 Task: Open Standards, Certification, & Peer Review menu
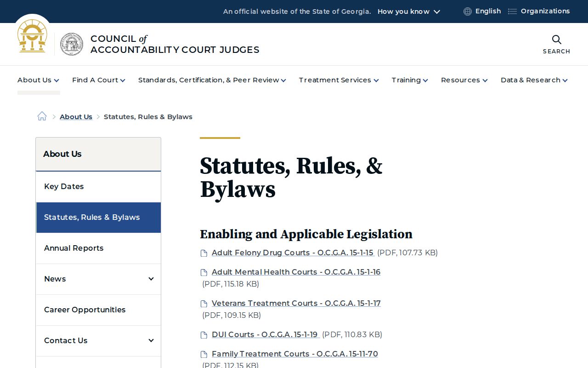(212, 80)
